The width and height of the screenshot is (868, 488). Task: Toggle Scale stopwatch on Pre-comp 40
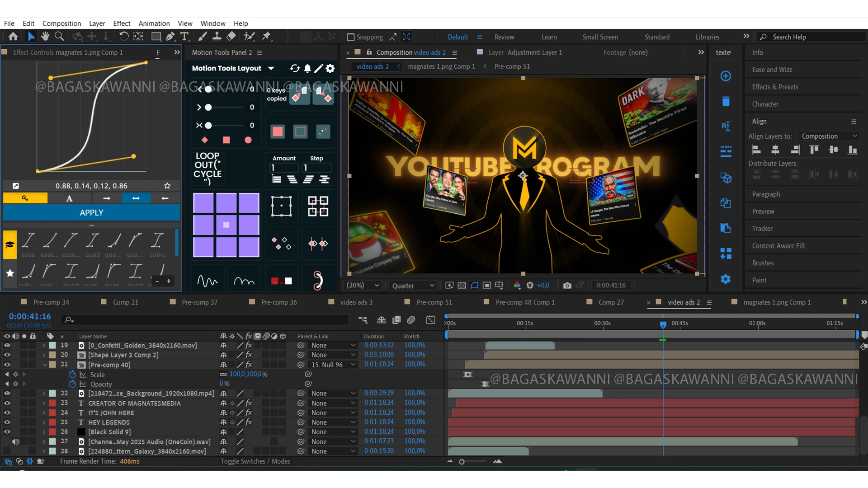72,375
